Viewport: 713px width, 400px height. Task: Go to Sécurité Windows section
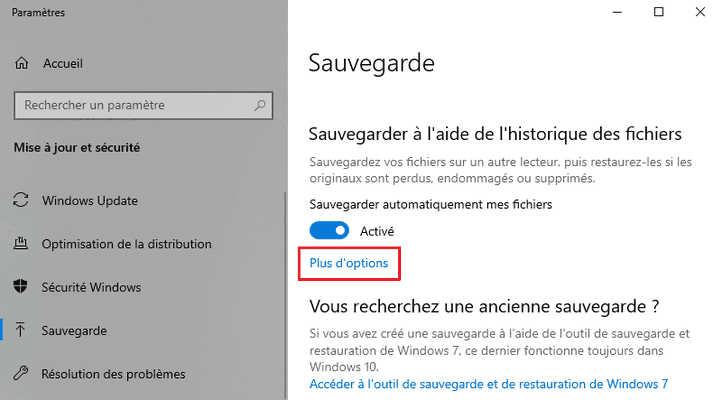click(91, 287)
